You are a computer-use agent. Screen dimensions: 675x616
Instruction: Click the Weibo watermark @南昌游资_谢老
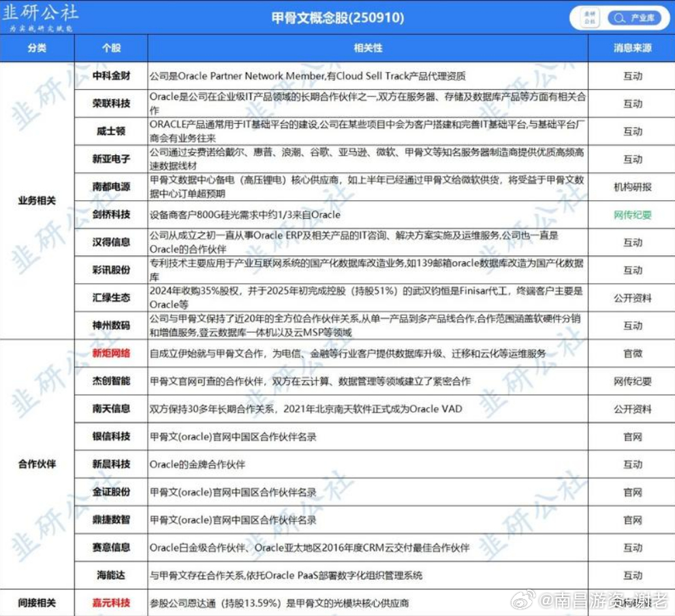590,600
